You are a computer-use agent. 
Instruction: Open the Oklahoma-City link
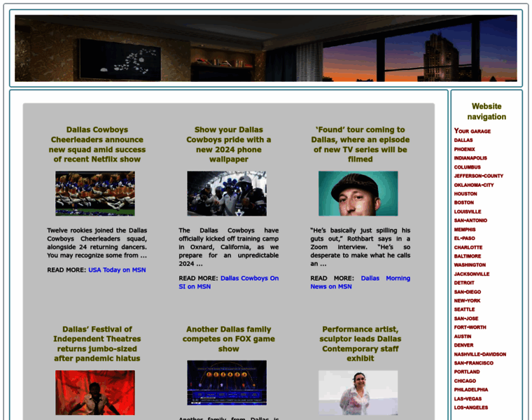(474, 185)
